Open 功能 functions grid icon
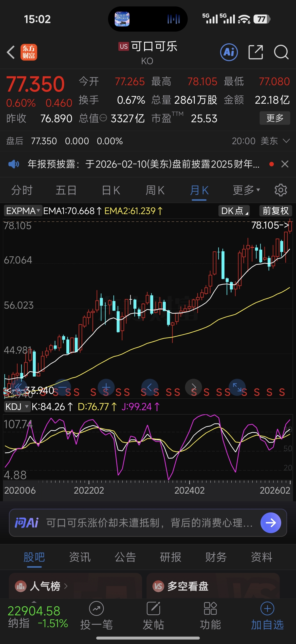The width and height of the screenshot is (296, 644). pyautogui.click(x=210, y=609)
